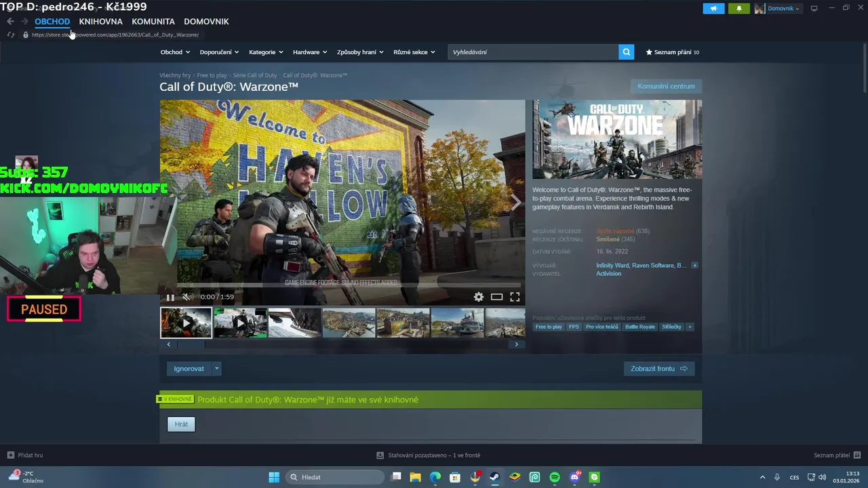Image resolution: width=868 pixels, height=488 pixels.
Task: Toggle theater mode for the trailer
Action: click(496, 297)
